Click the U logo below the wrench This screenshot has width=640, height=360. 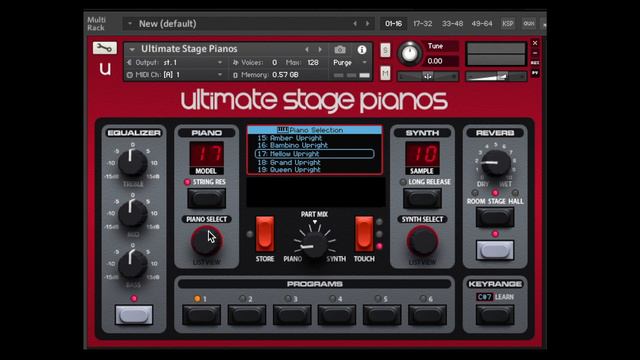(x=105, y=69)
